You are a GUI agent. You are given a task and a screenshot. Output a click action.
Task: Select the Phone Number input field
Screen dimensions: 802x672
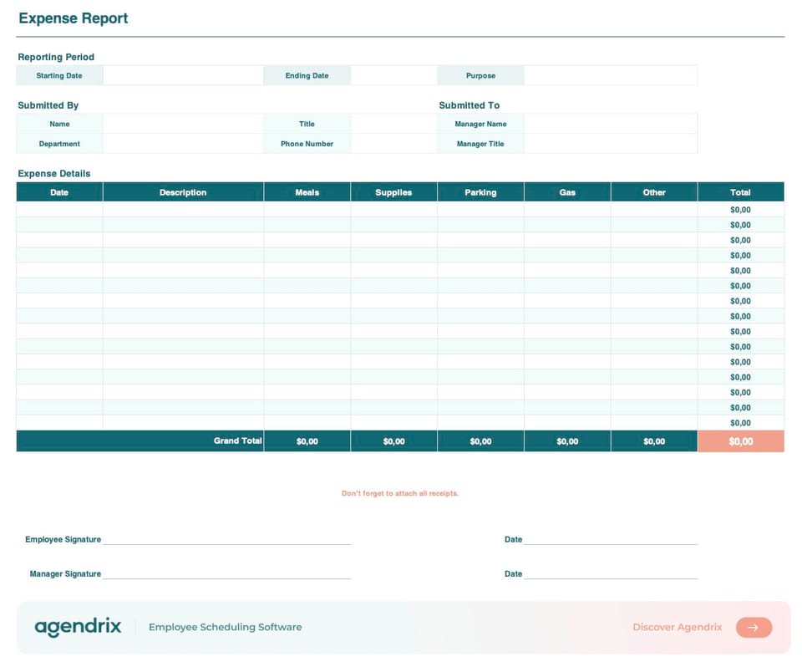(393, 144)
